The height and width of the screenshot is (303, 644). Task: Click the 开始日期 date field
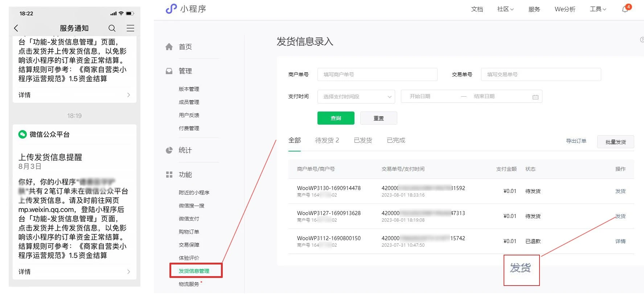pyautogui.click(x=420, y=96)
